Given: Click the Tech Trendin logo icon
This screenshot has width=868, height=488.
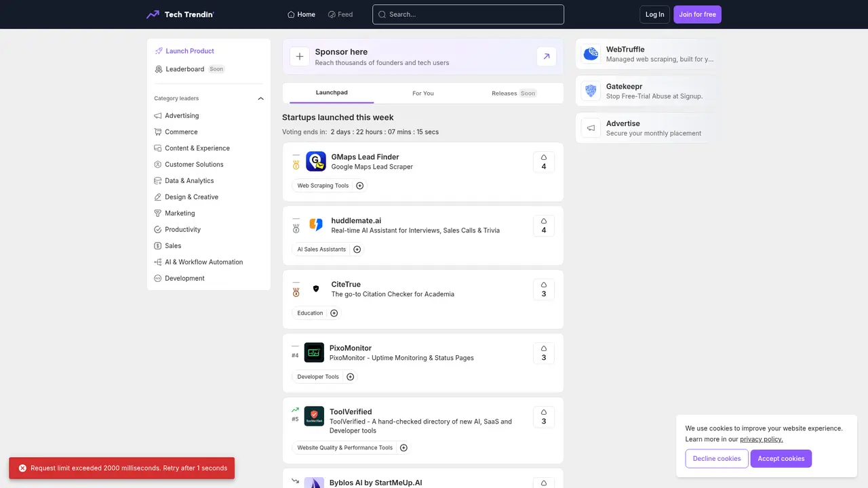Looking at the screenshot, I should [153, 14].
